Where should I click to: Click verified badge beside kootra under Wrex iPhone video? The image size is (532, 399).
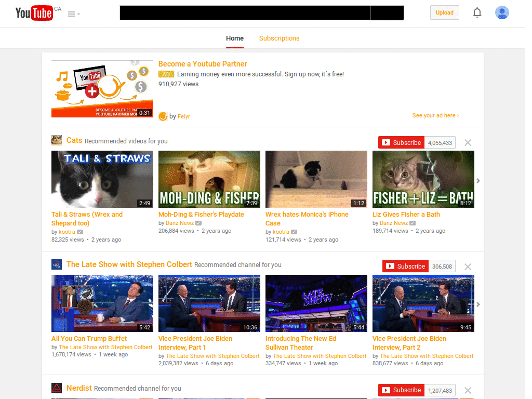pos(294,232)
